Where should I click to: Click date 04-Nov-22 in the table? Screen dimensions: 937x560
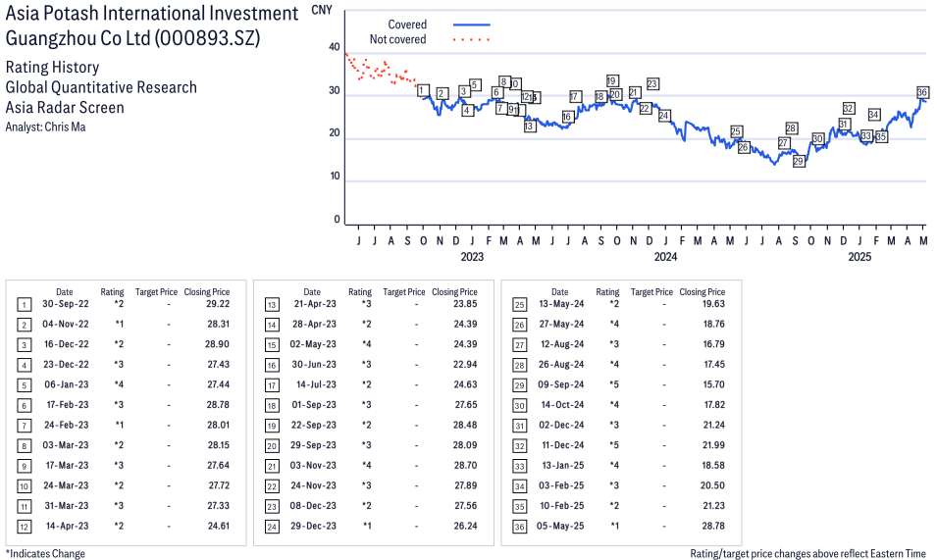(x=65, y=325)
